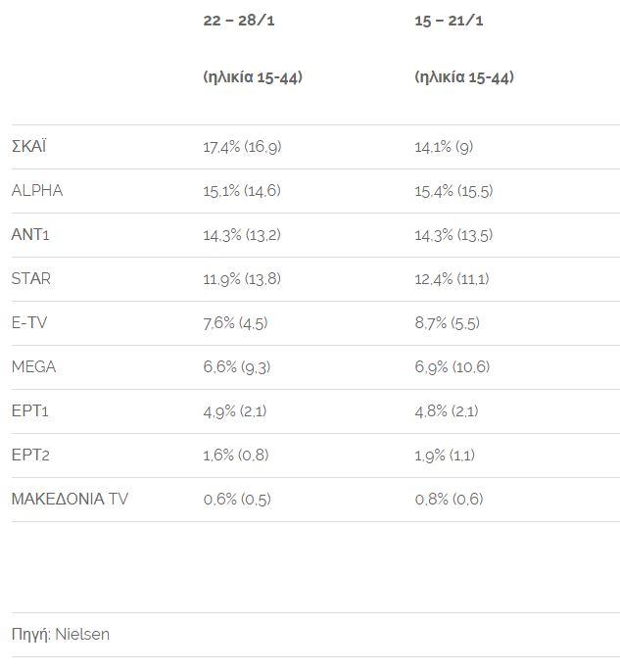Click the 14,1% (9) value
The image size is (620, 672).
tap(444, 147)
